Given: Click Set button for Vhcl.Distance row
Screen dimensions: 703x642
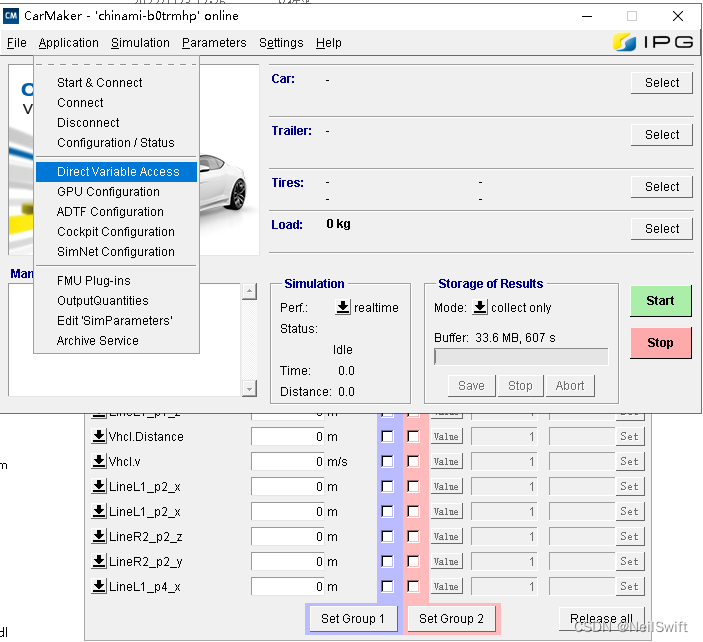Looking at the screenshot, I should pyautogui.click(x=629, y=436).
